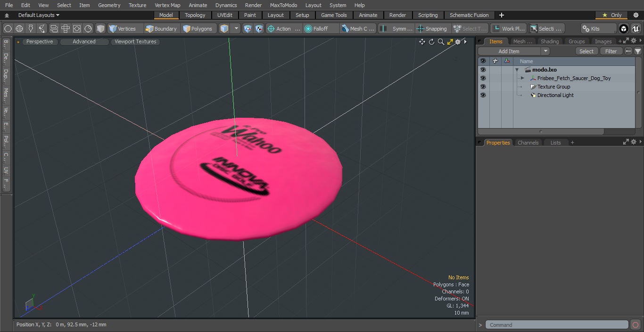Open the Selection tools button
Viewport: 644px width, 332px height.
546,29
